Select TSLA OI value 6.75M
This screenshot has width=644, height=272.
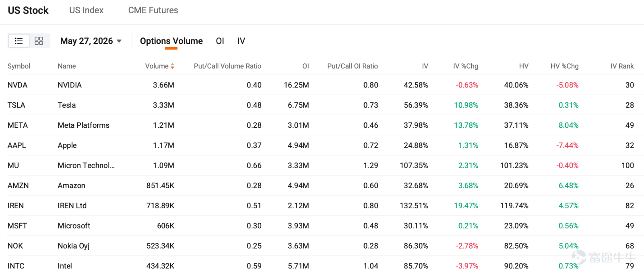(298, 105)
